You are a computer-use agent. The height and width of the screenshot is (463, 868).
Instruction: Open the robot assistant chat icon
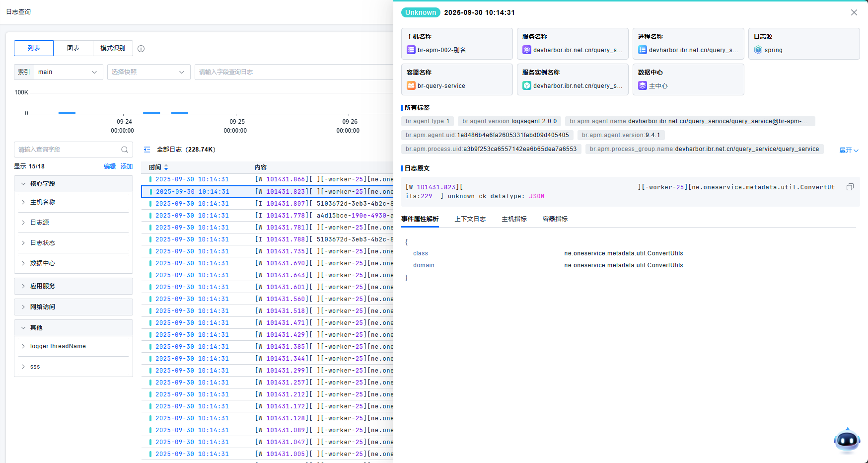(x=847, y=440)
